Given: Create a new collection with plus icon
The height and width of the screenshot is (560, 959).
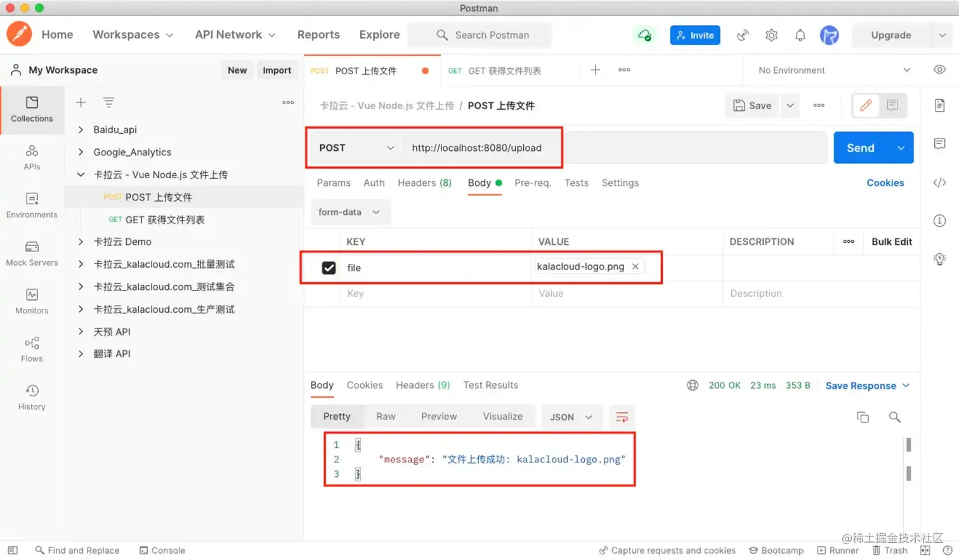Looking at the screenshot, I should [81, 102].
